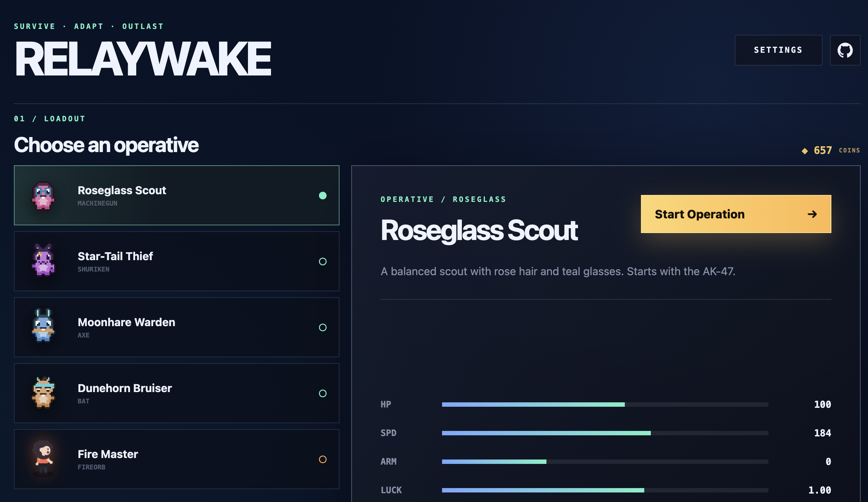Click the Moonhare Warden blue rabbit sprite
The width and height of the screenshot is (868, 502).
click(x=43, y=325)
